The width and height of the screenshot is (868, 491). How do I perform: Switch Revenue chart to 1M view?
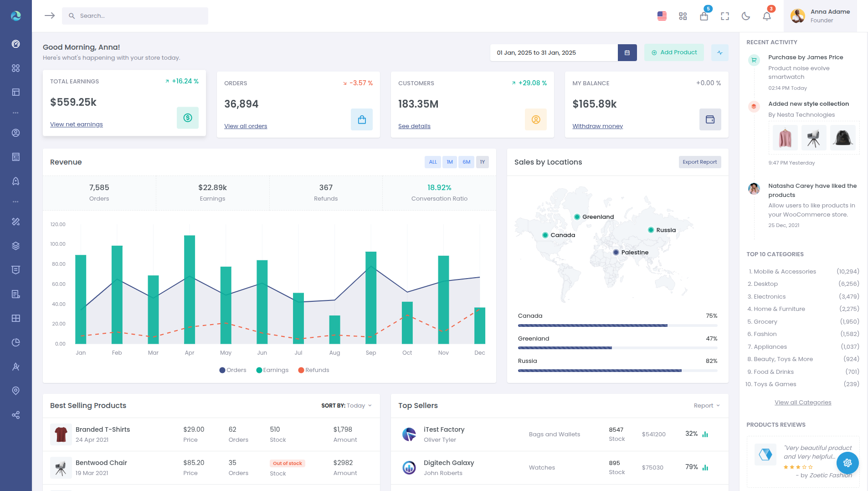449,162
